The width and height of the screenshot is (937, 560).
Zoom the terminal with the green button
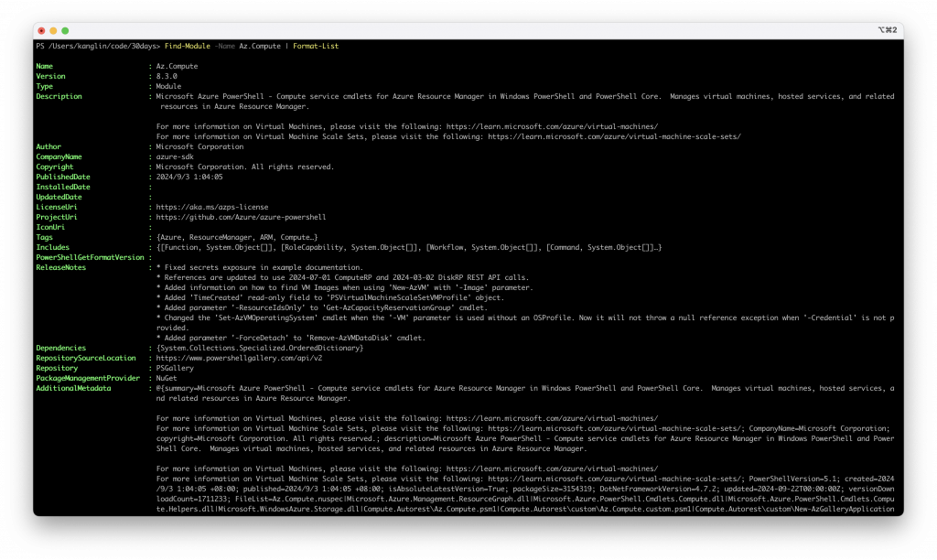click(65, 30)
